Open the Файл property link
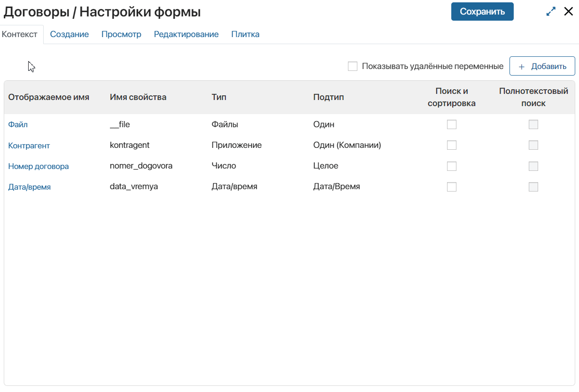The height and width of the screenshot is (392, 579). click(18, 124)
